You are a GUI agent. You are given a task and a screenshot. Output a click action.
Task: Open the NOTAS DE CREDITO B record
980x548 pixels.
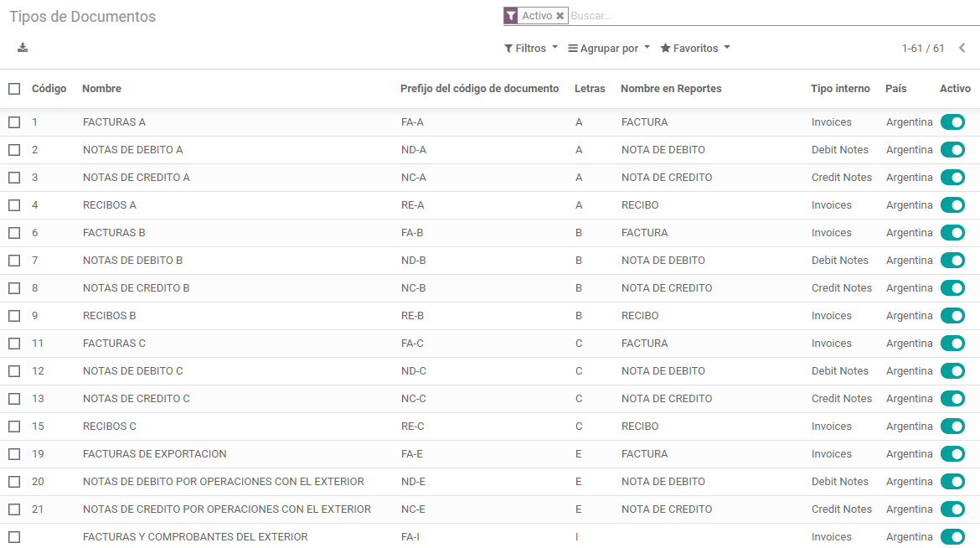pos(136,288)
